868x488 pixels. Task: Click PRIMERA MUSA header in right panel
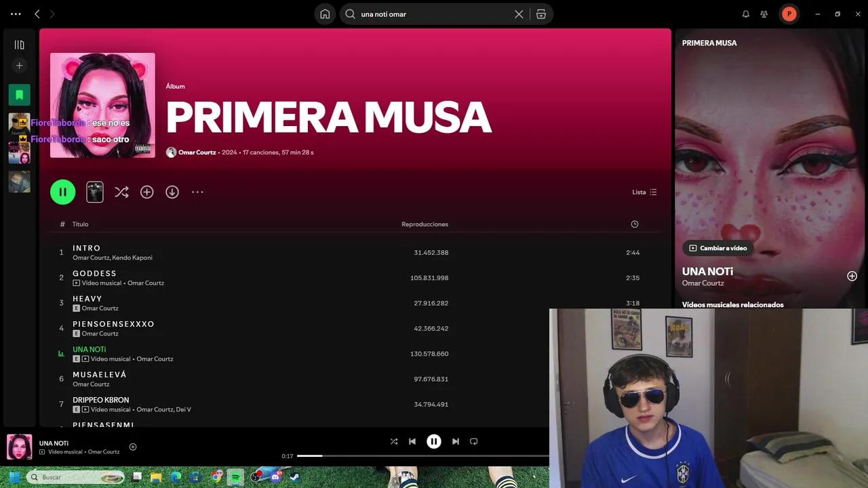(x=709, y=43)
